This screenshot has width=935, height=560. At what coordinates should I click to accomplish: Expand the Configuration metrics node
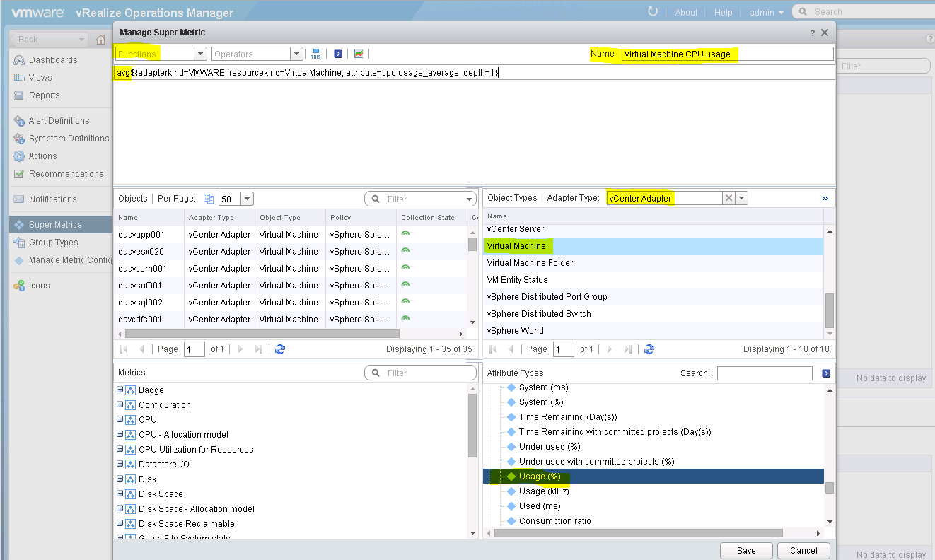pyautogui.click(x=120, y=404)
